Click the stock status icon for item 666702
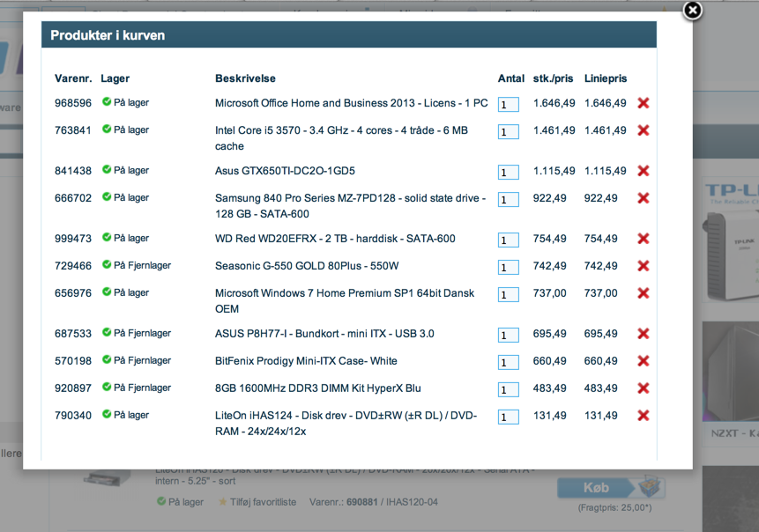 pyautogui.click(x=107, y=196)
